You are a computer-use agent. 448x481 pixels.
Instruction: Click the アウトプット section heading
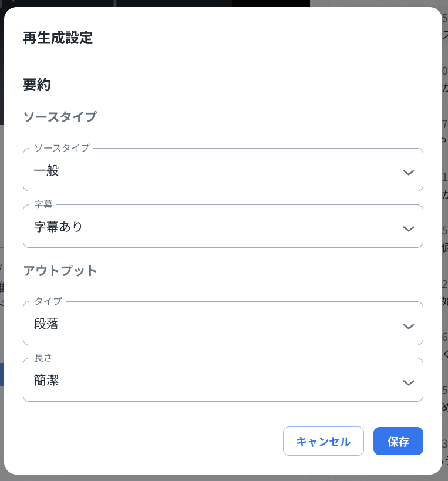[59, 271]
